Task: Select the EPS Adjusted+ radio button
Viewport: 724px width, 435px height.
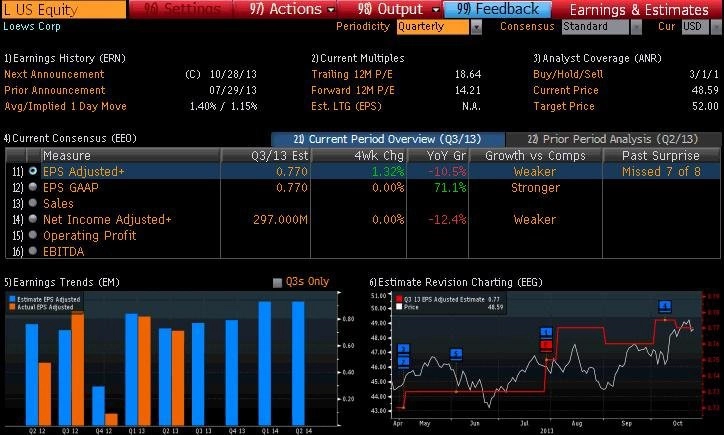Action: 33,171
